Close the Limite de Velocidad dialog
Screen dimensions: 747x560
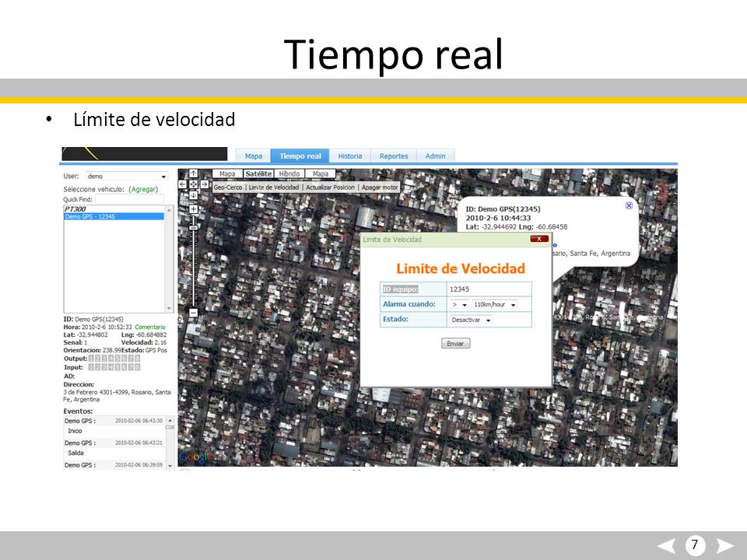tap(539, 239)
